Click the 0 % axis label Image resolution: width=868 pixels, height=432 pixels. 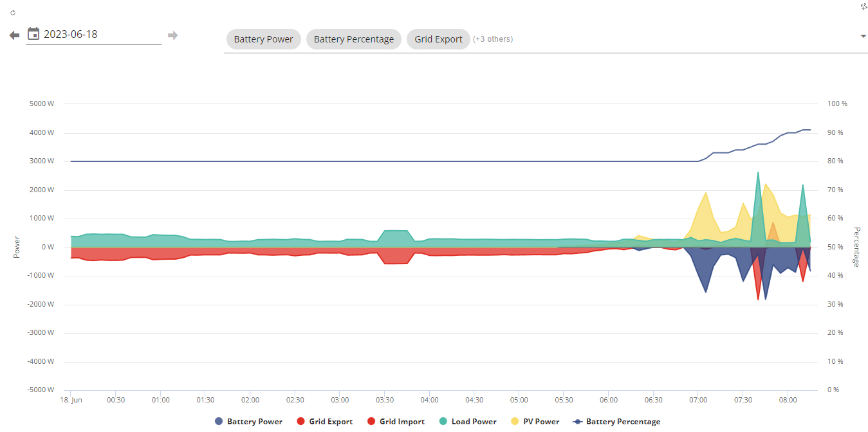point(833,390)
